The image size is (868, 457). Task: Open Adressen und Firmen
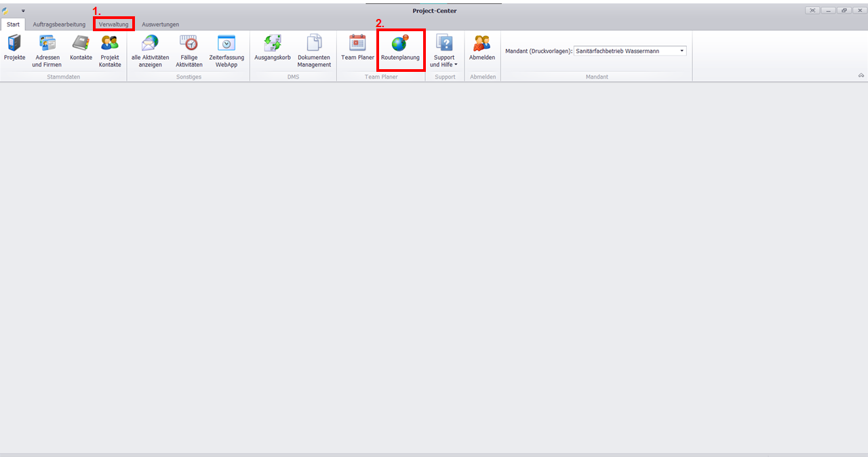tap(47, 49)
